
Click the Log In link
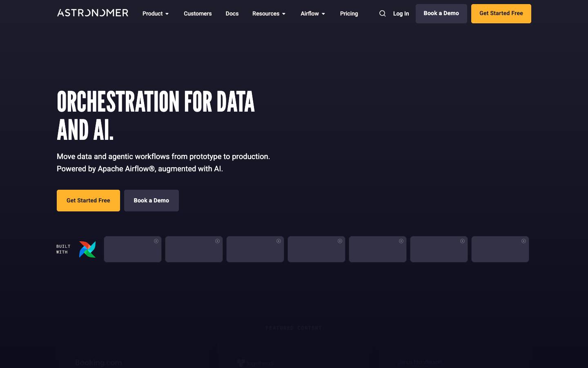click(401, 13)
